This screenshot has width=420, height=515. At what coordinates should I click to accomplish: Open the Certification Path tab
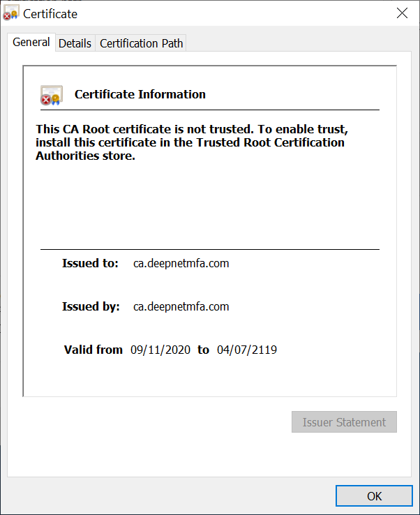pyautogui.click(x=141, y=43)
